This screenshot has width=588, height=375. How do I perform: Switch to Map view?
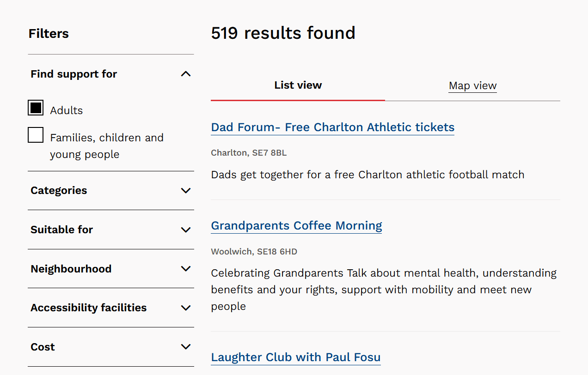click(x=472, y=85)
